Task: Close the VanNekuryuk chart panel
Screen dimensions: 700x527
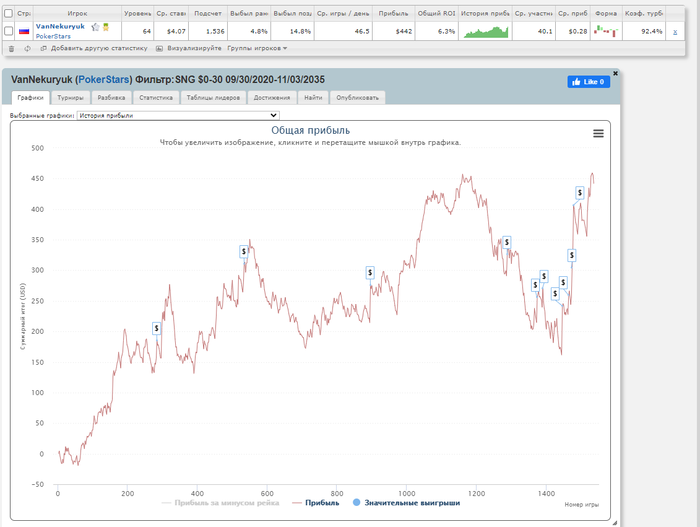Action: (615, 73)
